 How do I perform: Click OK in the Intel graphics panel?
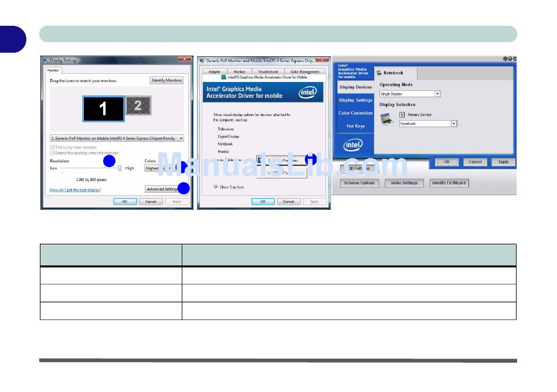point(447,162)
